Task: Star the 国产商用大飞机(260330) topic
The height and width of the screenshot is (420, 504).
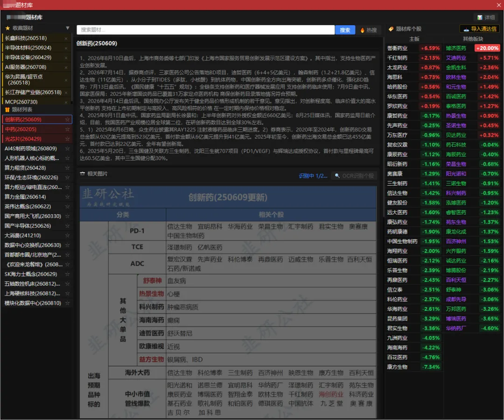Action: click(67, 216)
